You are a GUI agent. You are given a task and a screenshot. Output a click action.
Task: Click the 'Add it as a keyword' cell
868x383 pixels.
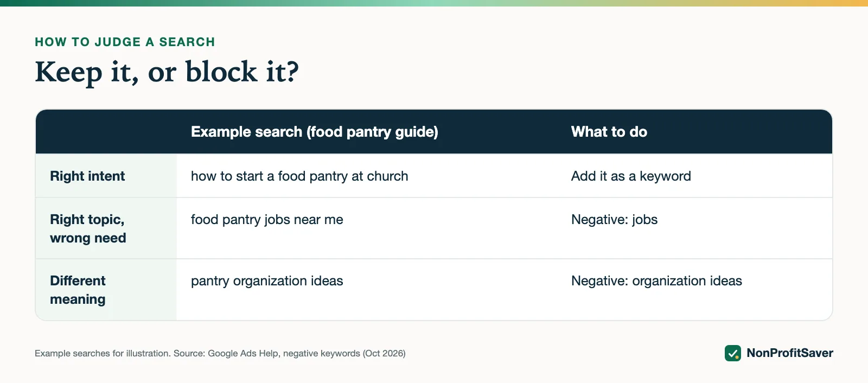tap(631, 176)
